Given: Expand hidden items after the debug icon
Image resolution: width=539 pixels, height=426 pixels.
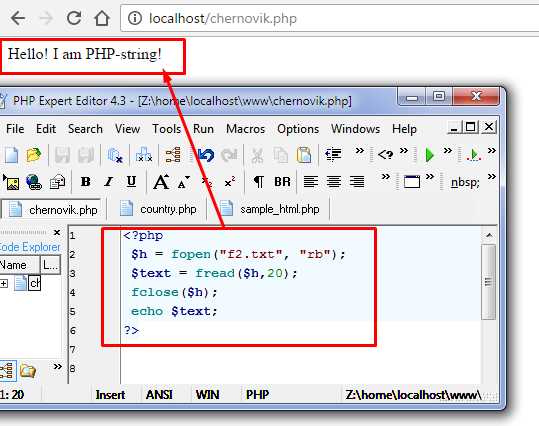Looking at the screenshot, I should click(x=492, y=150).
